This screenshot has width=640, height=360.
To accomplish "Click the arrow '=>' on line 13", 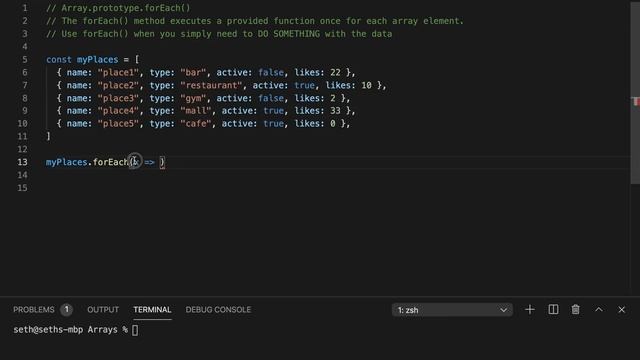I will 149,162.
